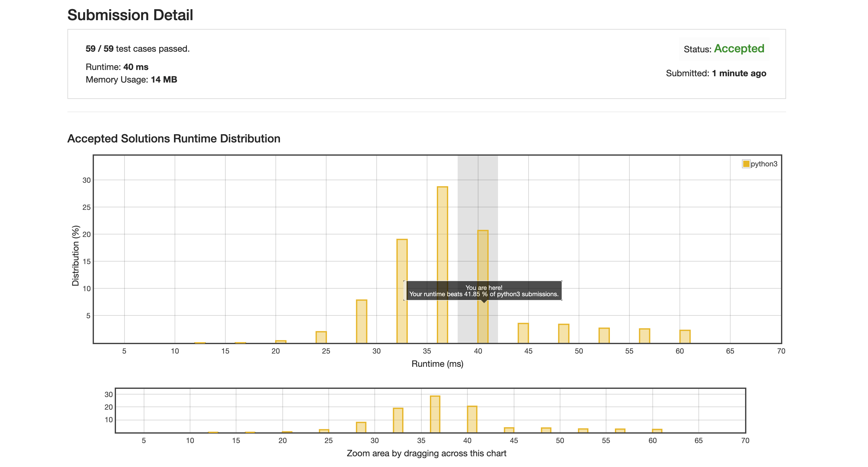Image resolution: width=868 pixels, height=467 pixels.
Task: Click the small bar at 25 ms
Action: click(x=321, y=337)
